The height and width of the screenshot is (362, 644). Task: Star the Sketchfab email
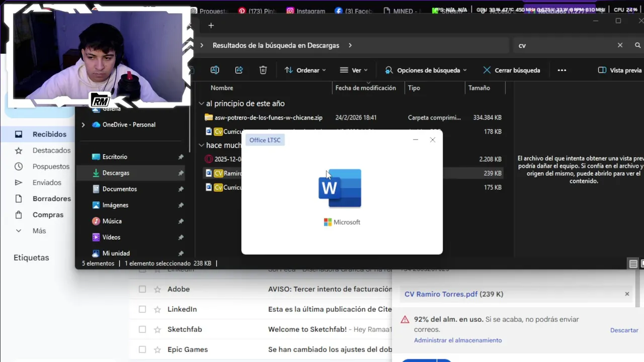(x=157, y=329)
